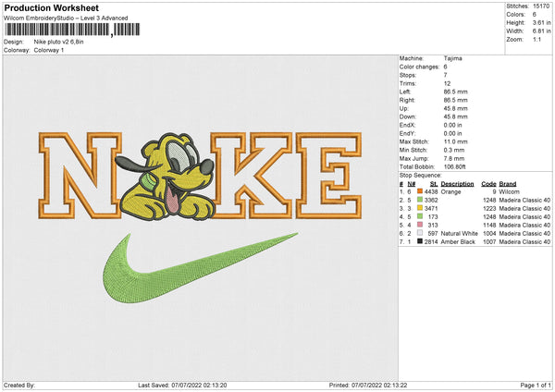The height and width of the screenshot is (392, 555).
Task: Click the 'Production Worksheet' title
Action: pyautogui.click(x=52, y=7)
